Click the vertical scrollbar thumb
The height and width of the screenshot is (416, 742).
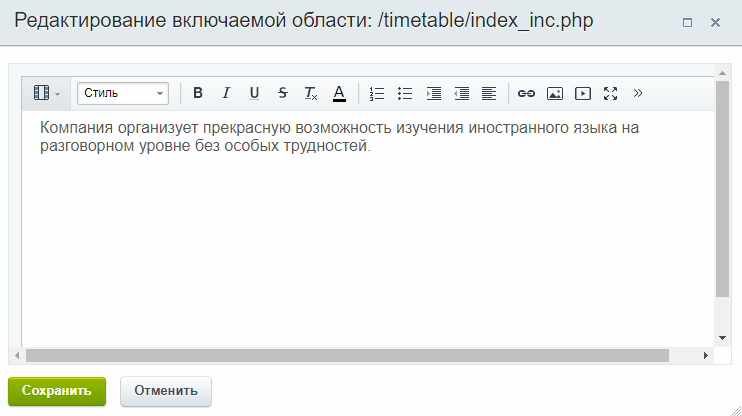pos(722,189)
